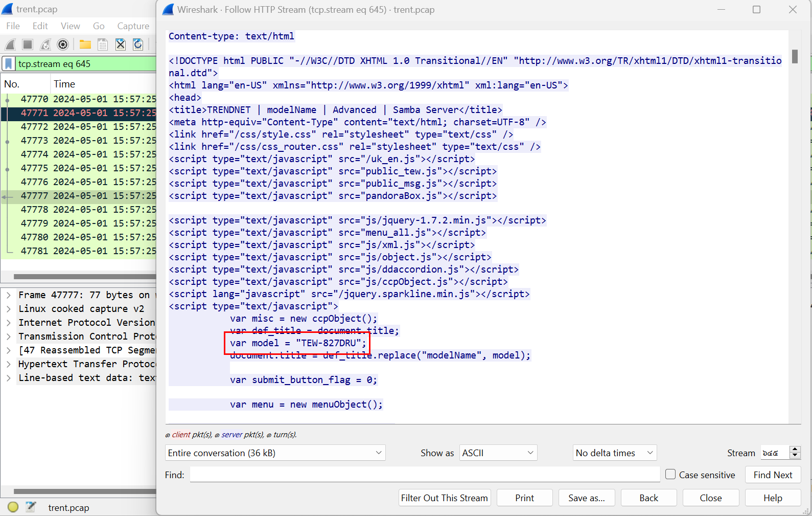Click the stop capture square icon
The image size is (812, 516).
[28, 44]
